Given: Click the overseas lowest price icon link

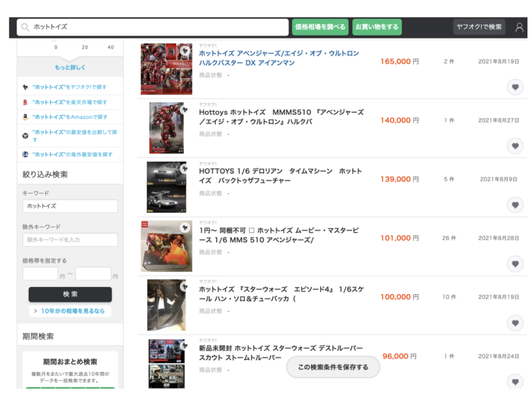Looking at the screenshot, I should point(25,154).
